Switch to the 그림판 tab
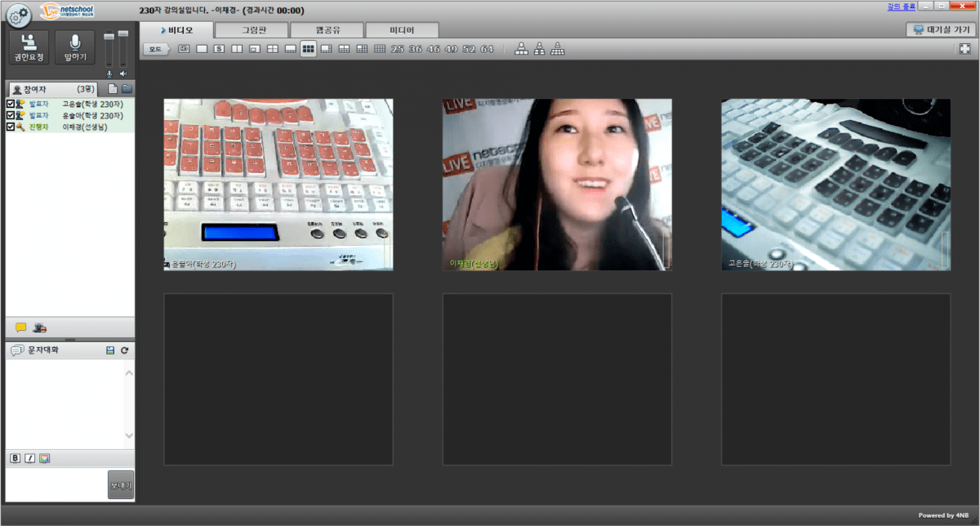This screenshot has width=980, height=526. (x=252, y=30)
